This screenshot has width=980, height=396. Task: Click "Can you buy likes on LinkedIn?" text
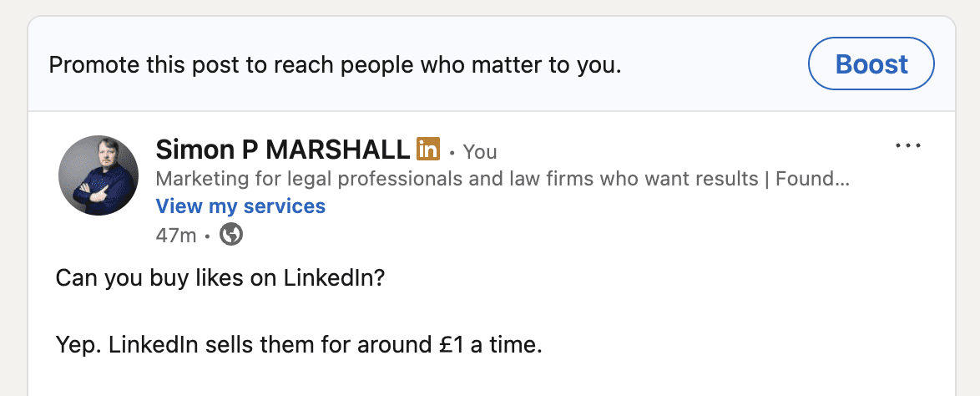pos(220,277)
